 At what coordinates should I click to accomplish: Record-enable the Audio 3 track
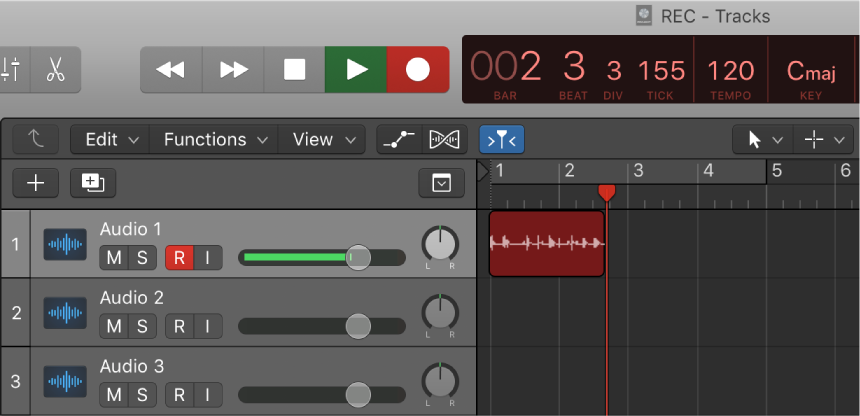click(x=179, y=395)
